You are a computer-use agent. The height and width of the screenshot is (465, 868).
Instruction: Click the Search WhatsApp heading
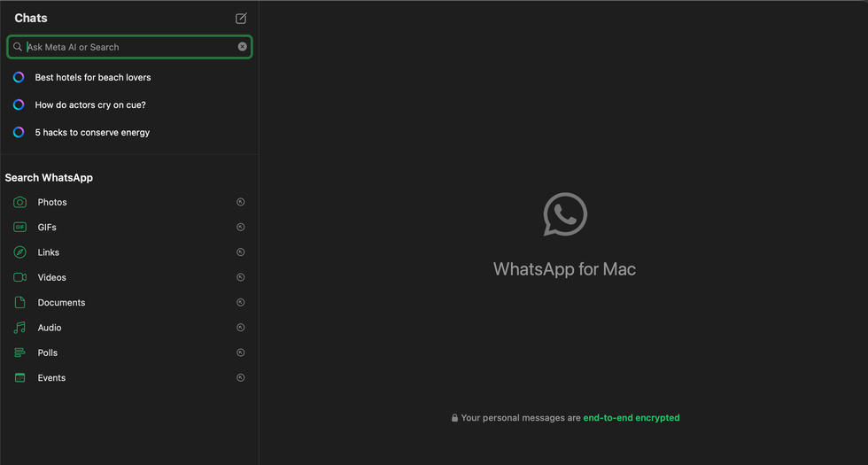coord(49,178)
